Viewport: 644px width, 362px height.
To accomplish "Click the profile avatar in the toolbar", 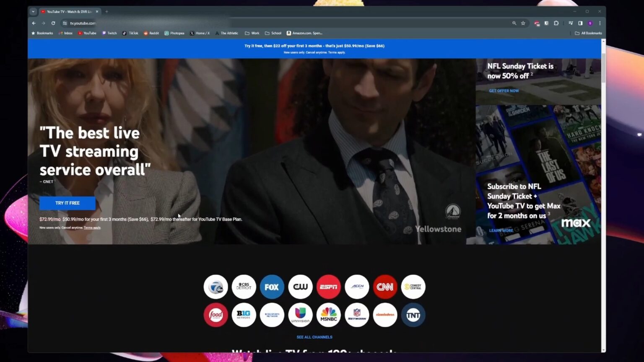I will pos(590,23).
